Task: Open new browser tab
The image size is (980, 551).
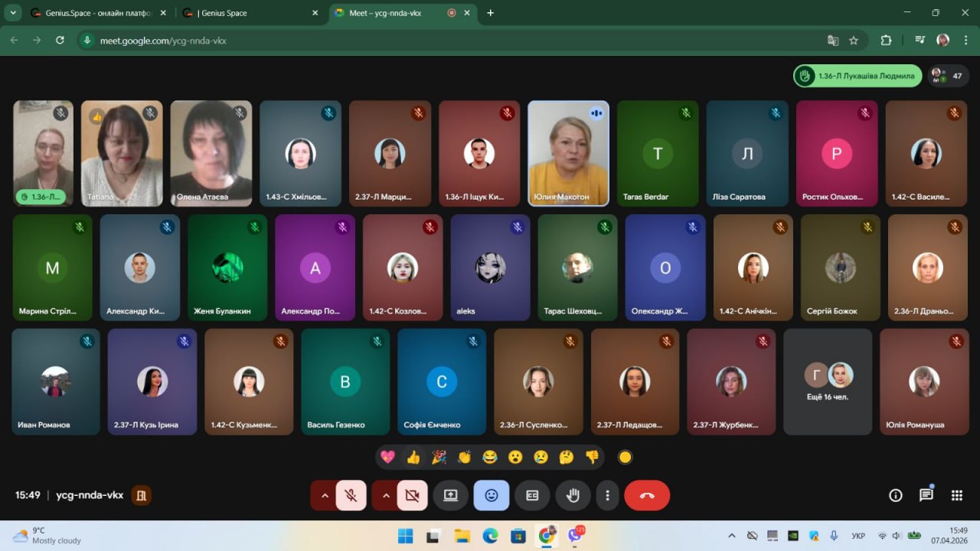Action: (490, 13)
